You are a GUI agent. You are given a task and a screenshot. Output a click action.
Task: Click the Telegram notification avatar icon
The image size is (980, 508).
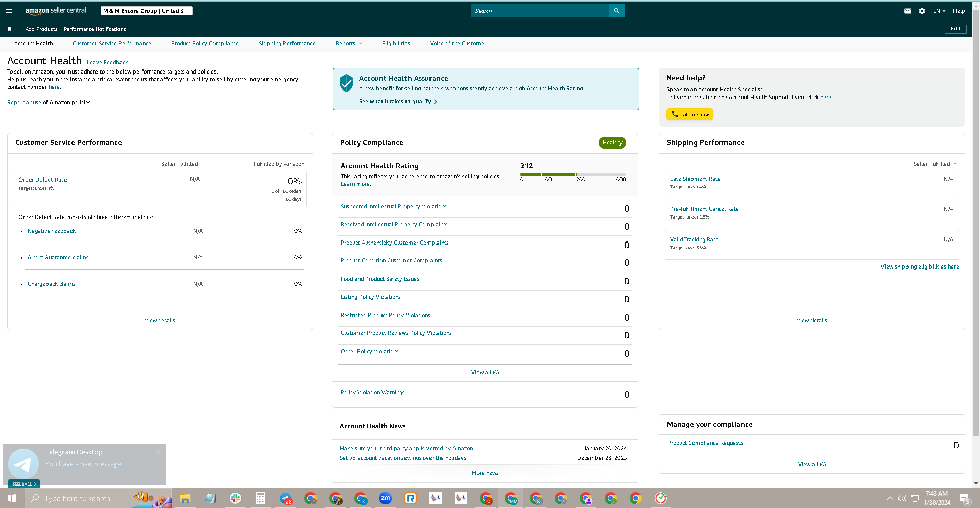coord(23,464)
